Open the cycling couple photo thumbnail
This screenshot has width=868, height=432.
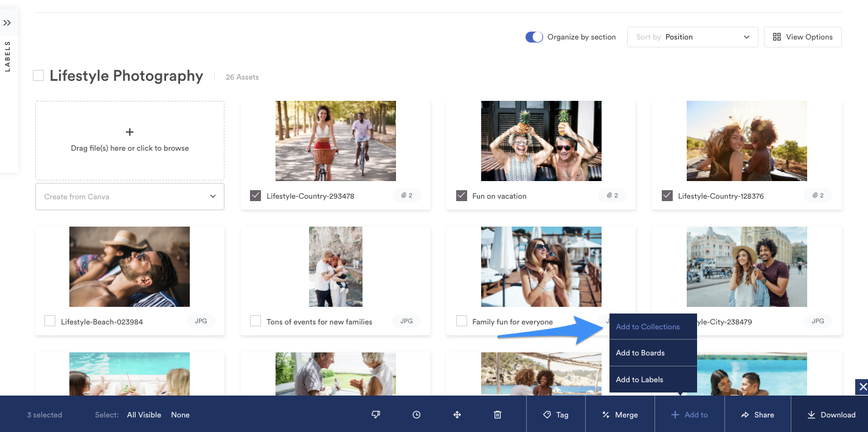point(336,141)
